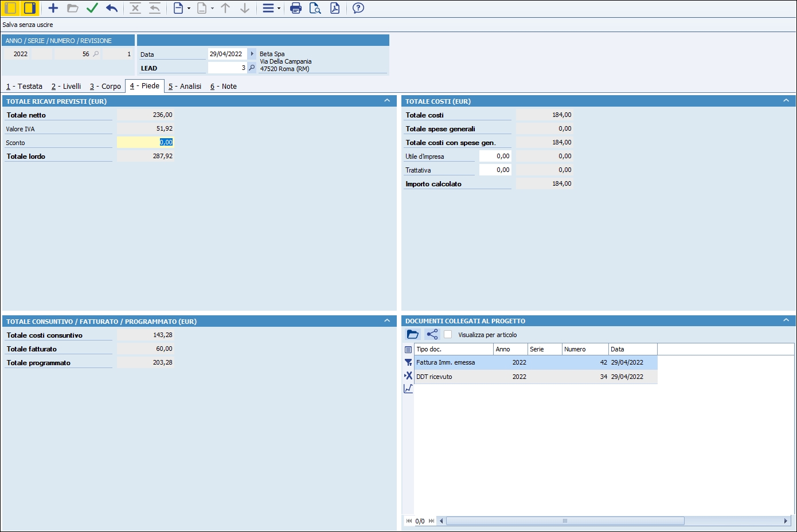Screen dimensions: 797x532
Task: Collapse the Totale Costi (EUR) panel
Action: click(786, 101)
